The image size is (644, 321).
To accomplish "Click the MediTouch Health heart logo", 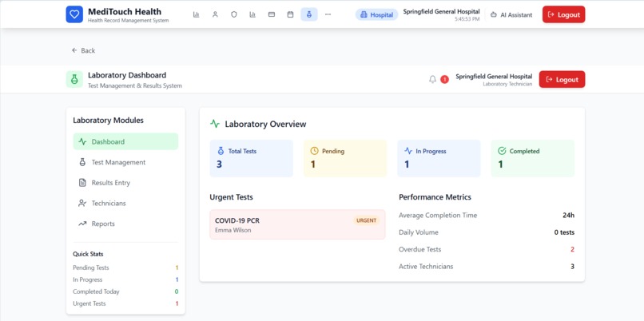I will [x=74, y=14].
